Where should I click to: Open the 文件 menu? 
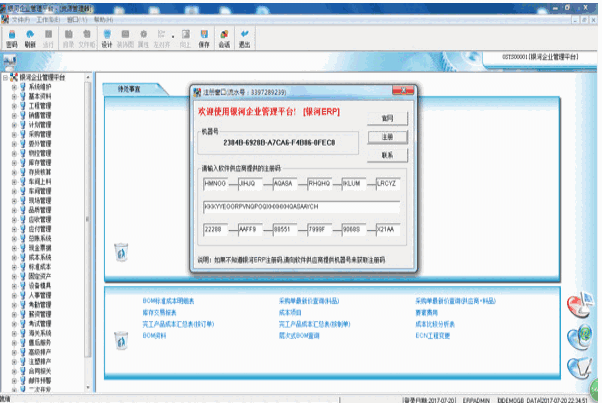[21, 20]
